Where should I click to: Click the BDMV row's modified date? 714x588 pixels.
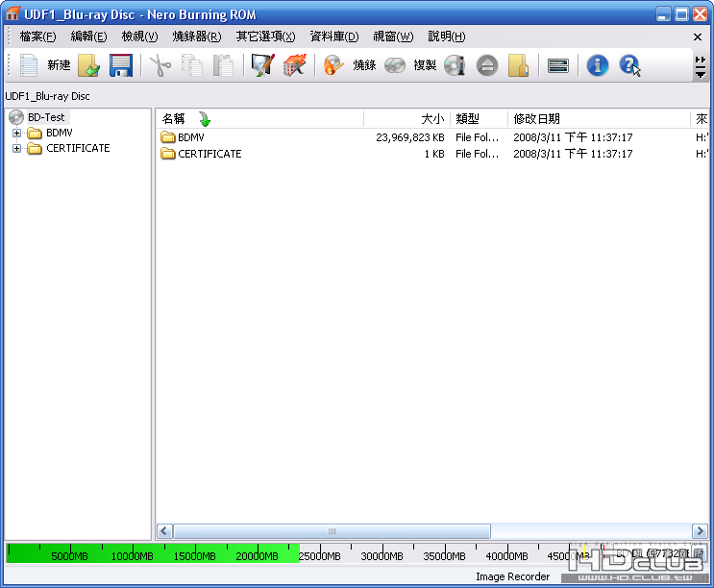click(x=573, y=137)
